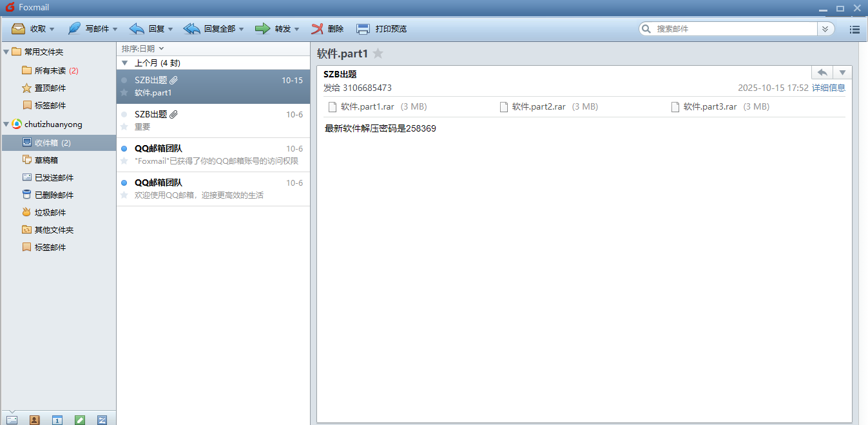
Task: Click the 删除 delete icon in toolbar
Action: pyautogui.click(x=317, y=29)
